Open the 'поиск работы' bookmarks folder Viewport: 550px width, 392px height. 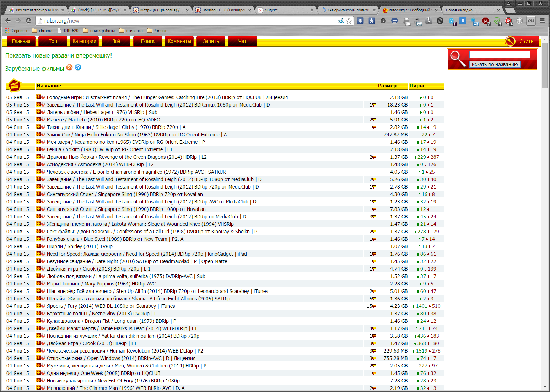(x=99, y=31)
